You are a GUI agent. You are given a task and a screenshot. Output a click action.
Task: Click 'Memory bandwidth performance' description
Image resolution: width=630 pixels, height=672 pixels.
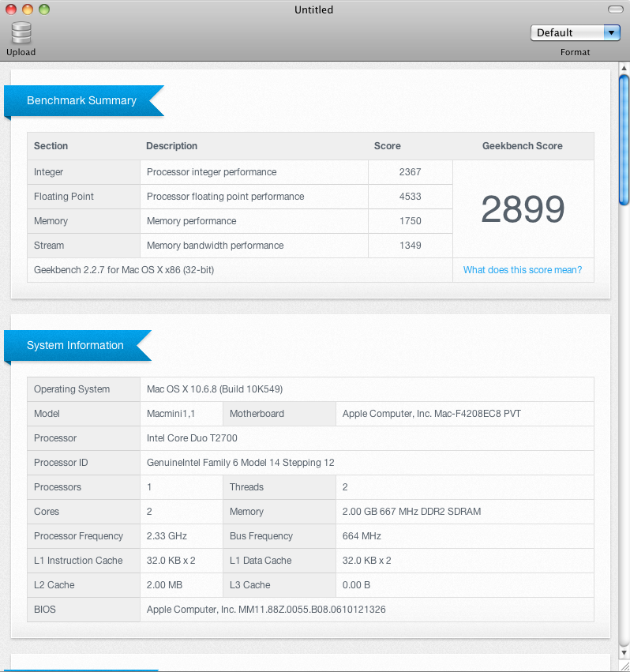216,245
